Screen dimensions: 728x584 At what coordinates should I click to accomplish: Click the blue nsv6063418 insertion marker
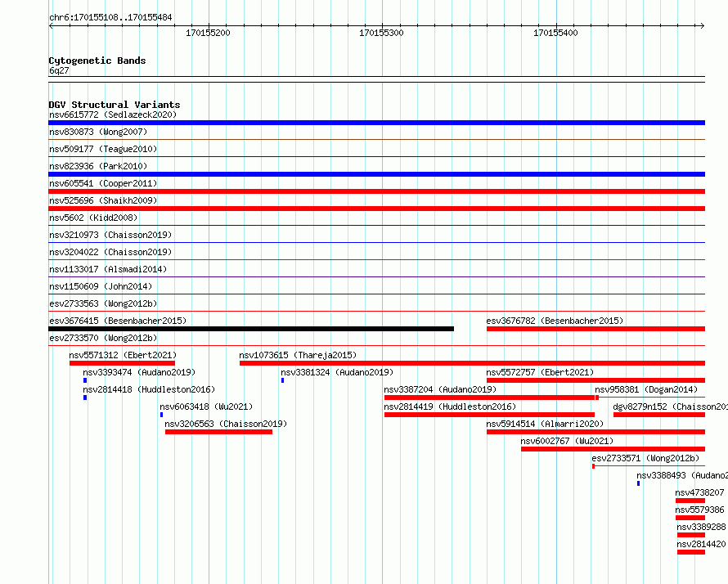click(x=162, y=415)
